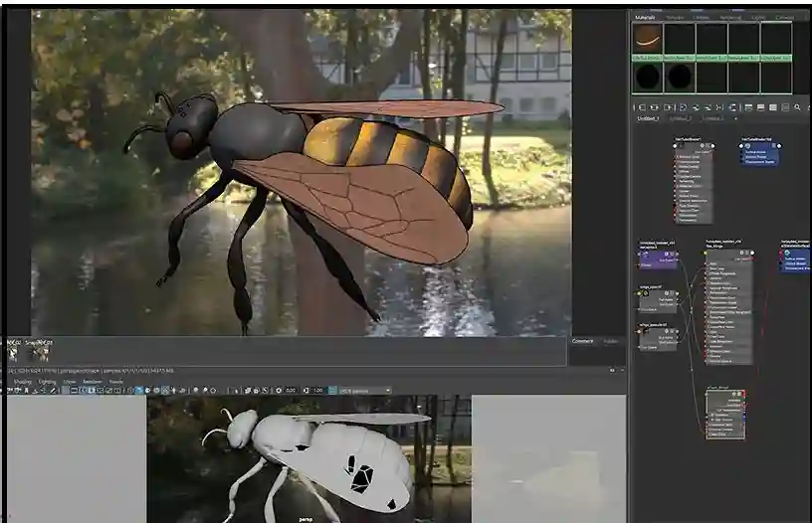Add a new Hypershade work area tab
Screen dimensions: 812x523
(x=735, y=118)
